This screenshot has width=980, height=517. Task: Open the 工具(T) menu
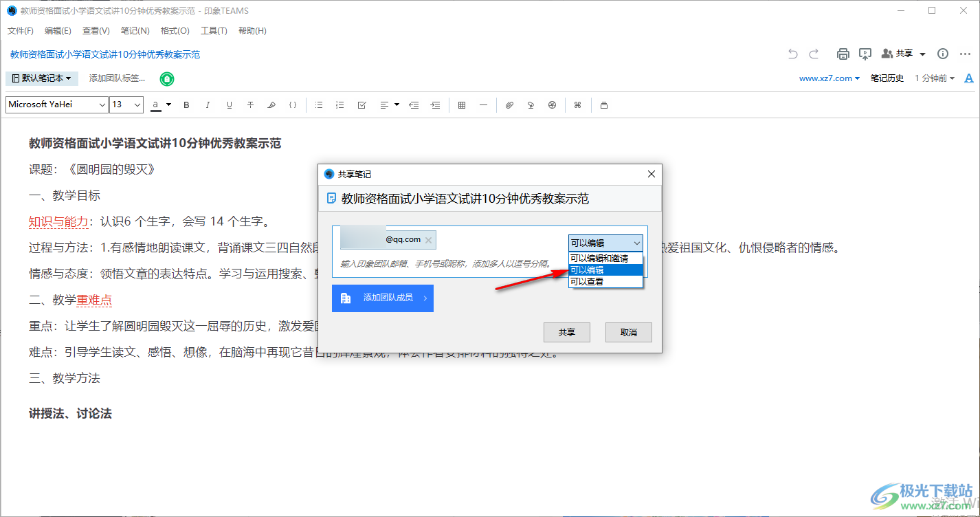click(x=214, y=31)
